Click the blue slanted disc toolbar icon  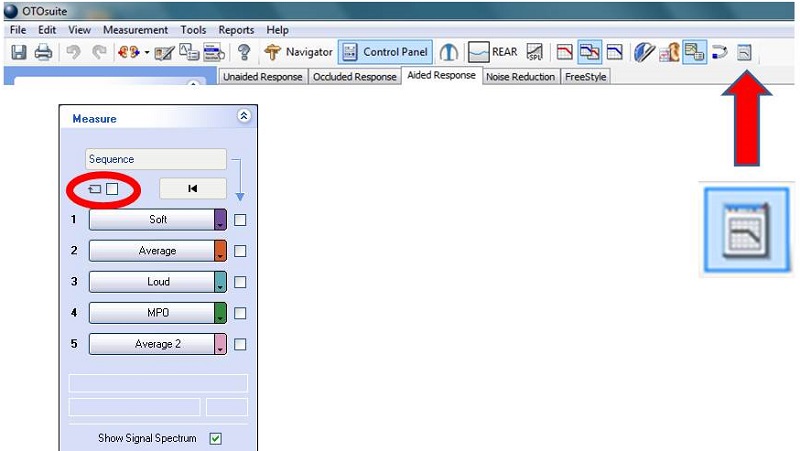[644, 52]
